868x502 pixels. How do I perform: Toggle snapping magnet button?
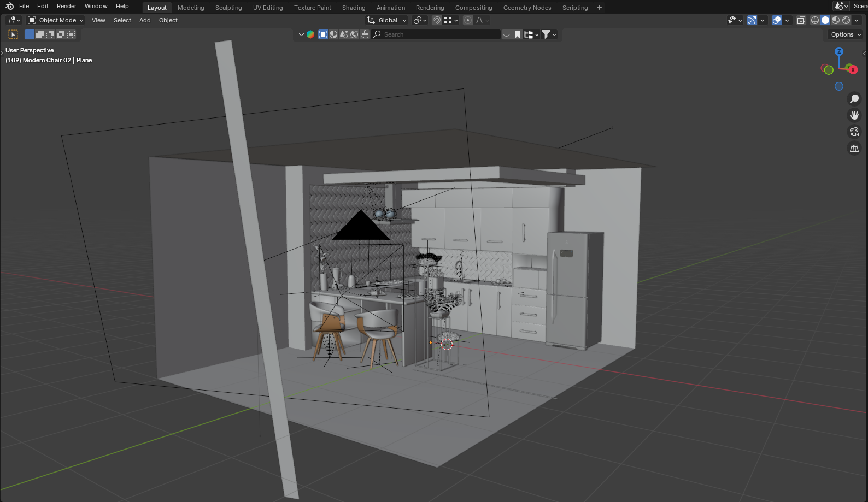437,20
